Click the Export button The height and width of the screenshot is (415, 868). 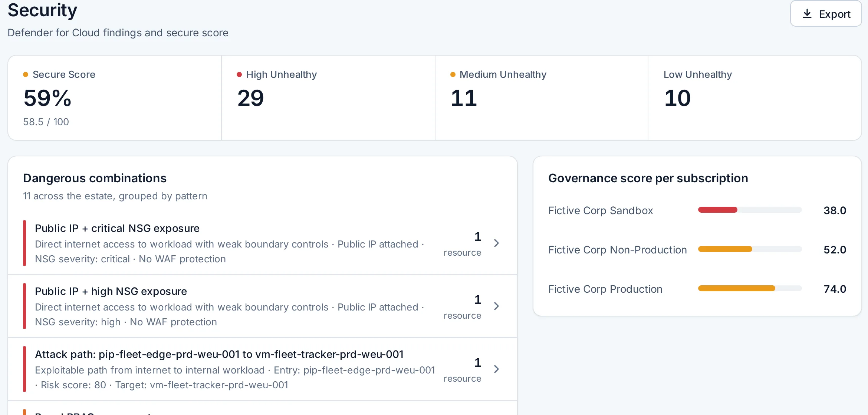point(826,14)
